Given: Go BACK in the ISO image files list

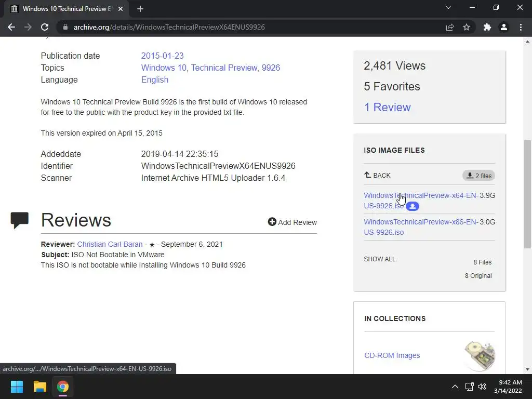Looking at the screenshot, I should coord(377,176).
